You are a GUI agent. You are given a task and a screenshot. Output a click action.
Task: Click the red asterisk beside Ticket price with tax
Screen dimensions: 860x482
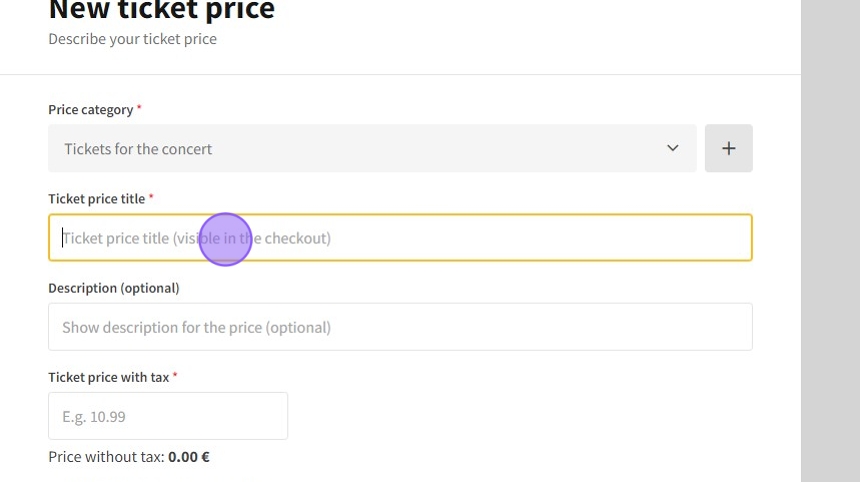pyautogui.click(x=175, y=376)
